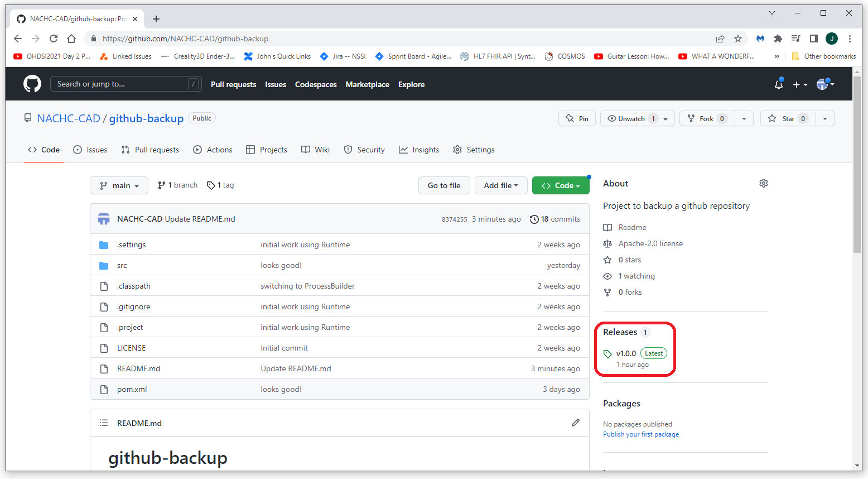Open the Jira -- NSSI bookmark

(343, 56)
